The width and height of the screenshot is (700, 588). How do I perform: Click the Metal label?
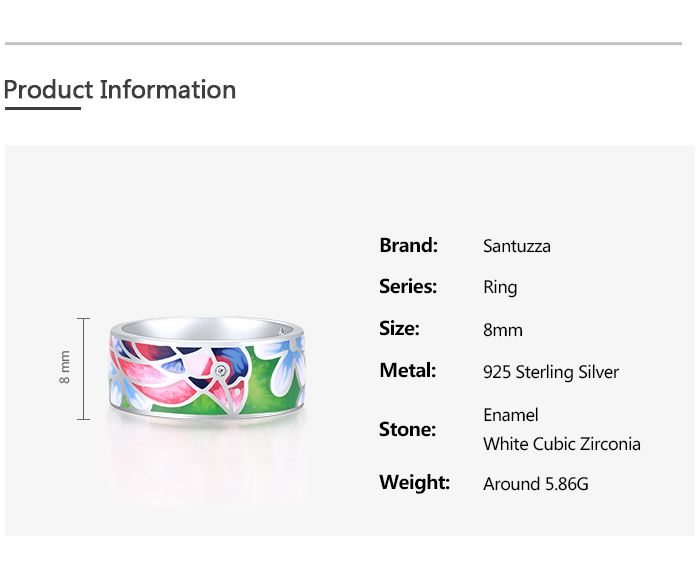(407, 371)
